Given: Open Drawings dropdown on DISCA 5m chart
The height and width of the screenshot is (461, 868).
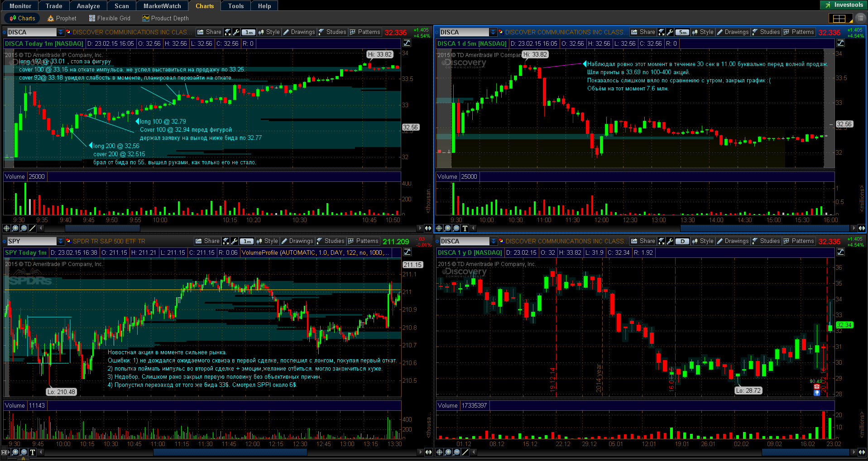Looking at the screenshot, I should (x=733, y=32).
